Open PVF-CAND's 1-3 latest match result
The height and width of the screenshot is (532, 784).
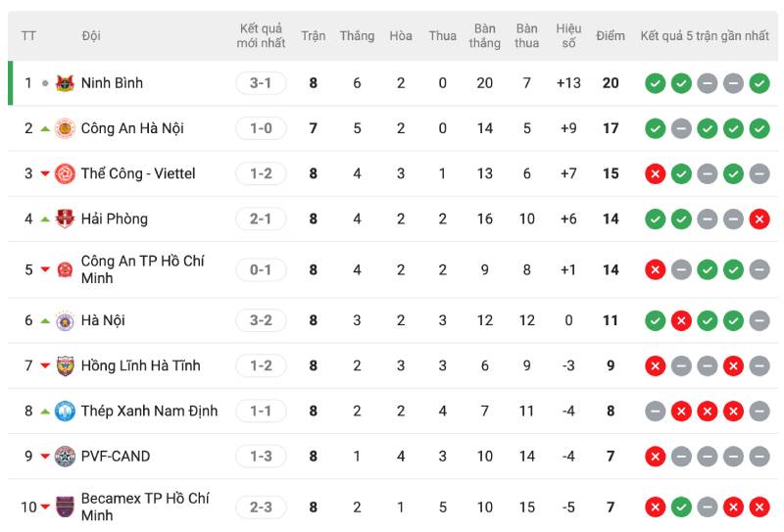(261, 456)
